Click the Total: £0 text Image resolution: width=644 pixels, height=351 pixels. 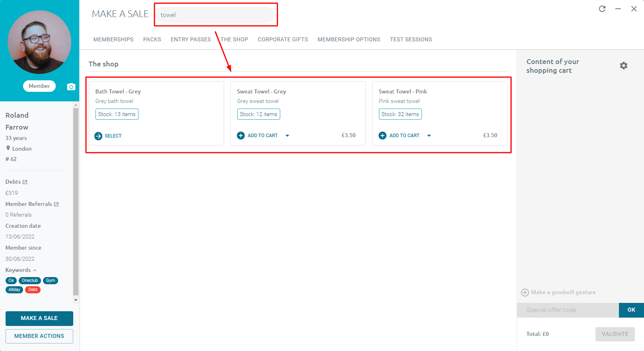[537, 334]
